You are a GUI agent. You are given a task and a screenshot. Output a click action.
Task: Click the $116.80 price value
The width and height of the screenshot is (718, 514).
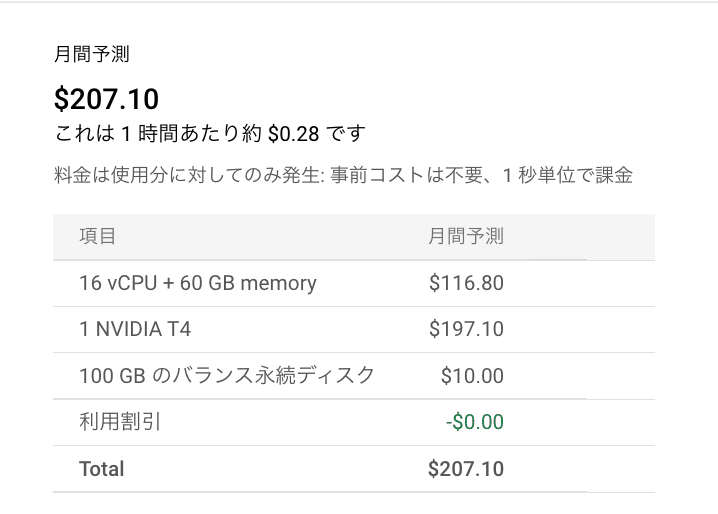466,283
